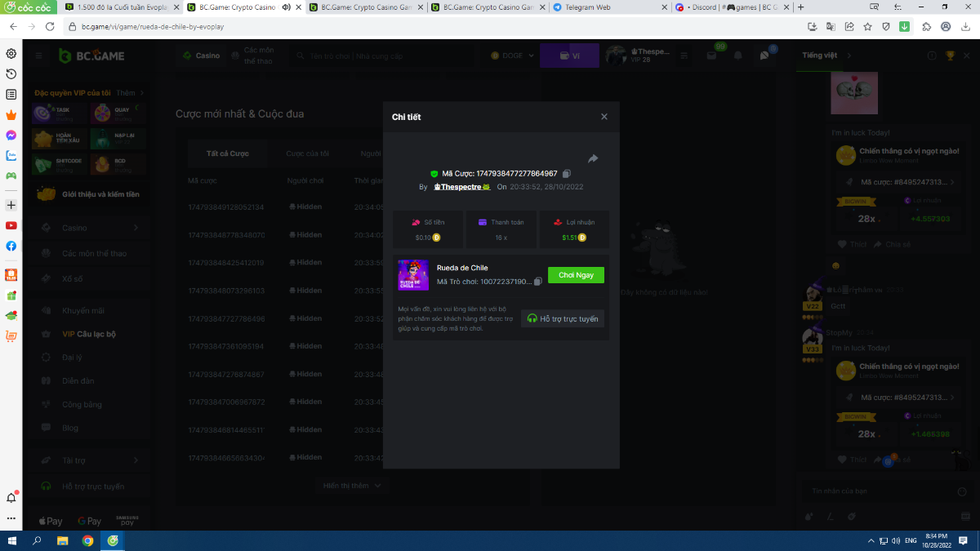This screenshot has height=551, width=980.
Task: Copy the Mã Cược bet ID
Action: pyautogui.click(x=567, y=174)
